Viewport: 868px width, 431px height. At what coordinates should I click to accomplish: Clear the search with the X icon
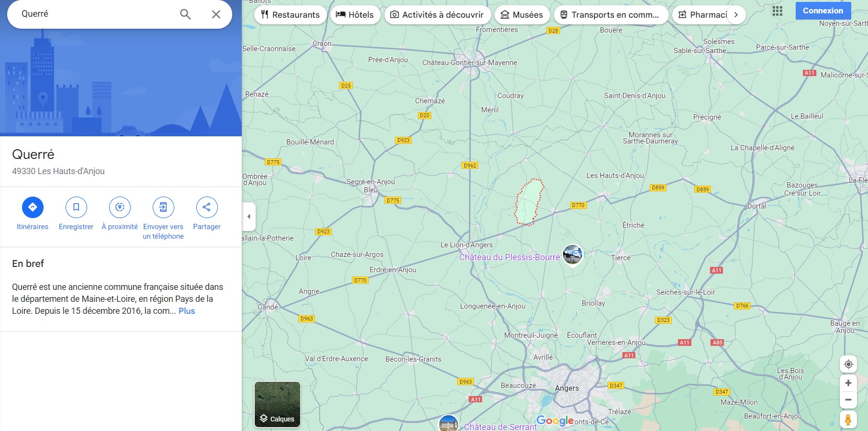[x=216, y=14]
